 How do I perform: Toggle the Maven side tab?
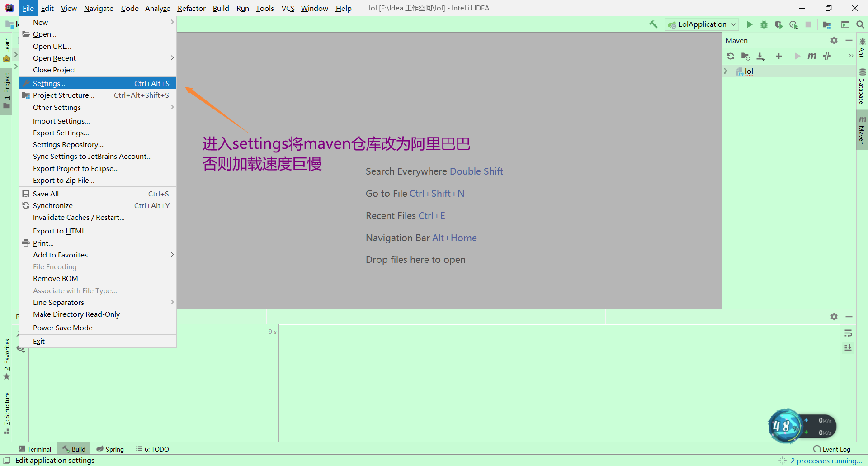(862, 130)
